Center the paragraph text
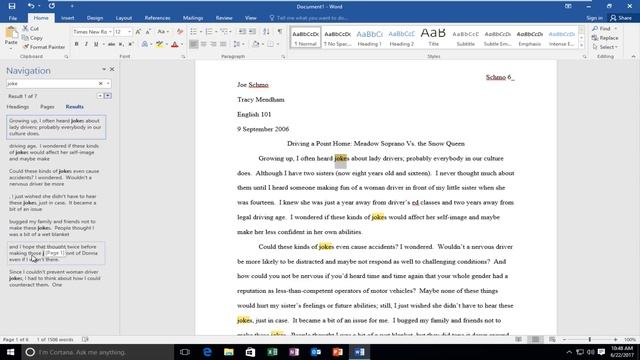Screen dimensions: 640x360 [203, 44]
